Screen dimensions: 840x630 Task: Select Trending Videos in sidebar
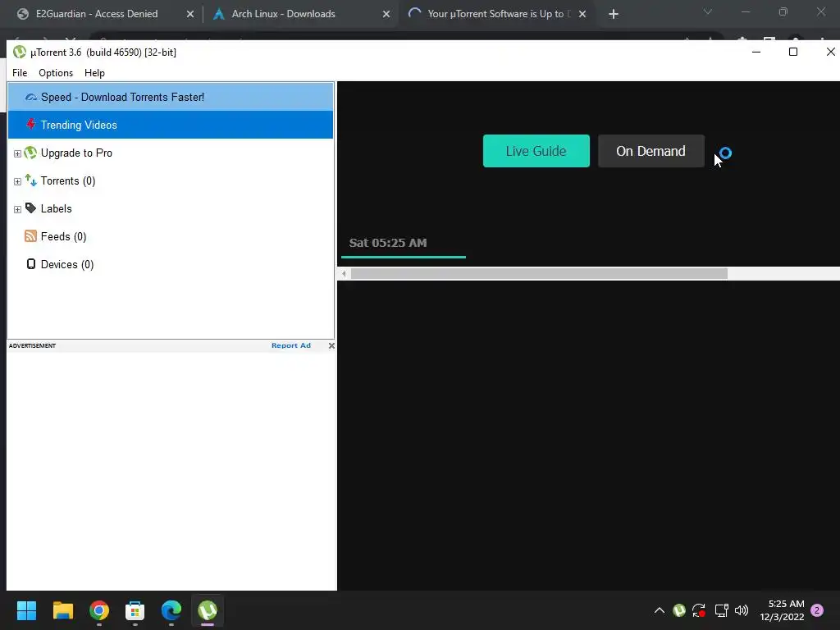pyautogui.click(x=171, y=125)
